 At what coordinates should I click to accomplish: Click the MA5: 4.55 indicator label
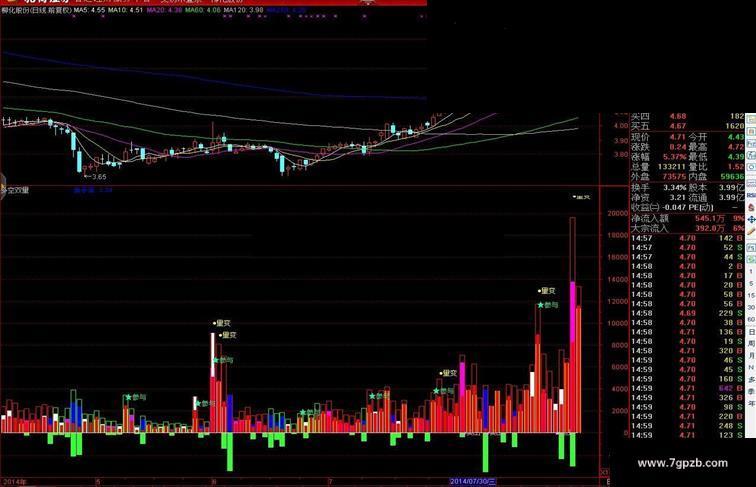(89, 10)
